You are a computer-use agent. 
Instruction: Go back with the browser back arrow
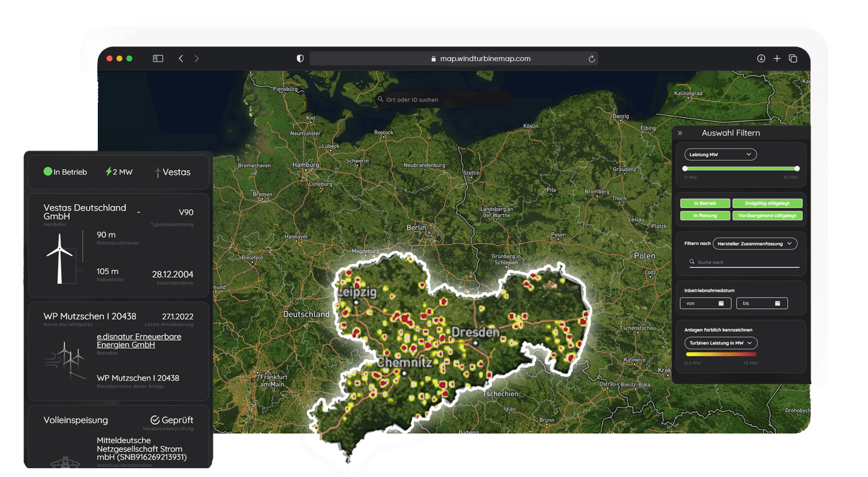pos(181,59)
